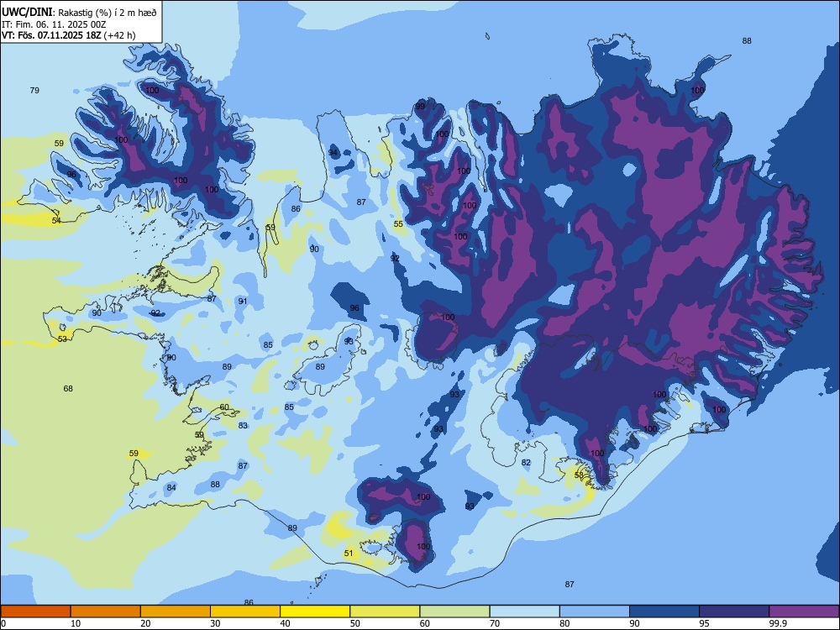
Task: Click the '10' legend tick label
Action: [x=76, y=623]
